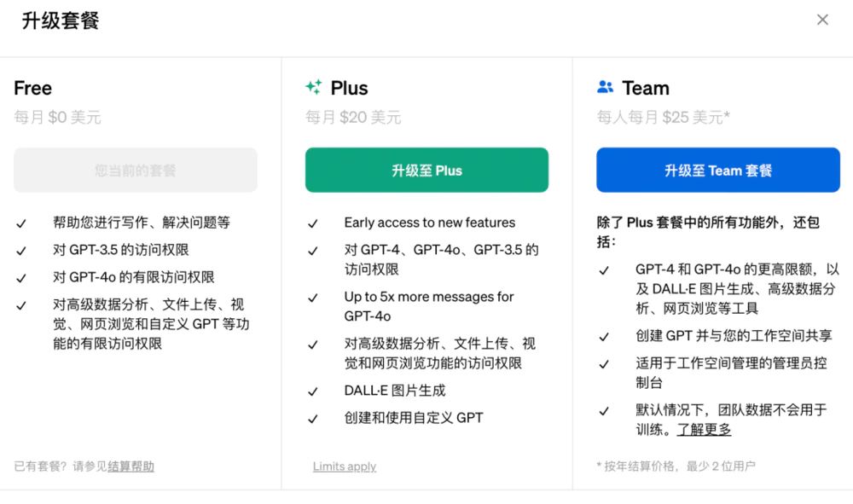
Task: Click the Free plan heading
Action: 32,88
